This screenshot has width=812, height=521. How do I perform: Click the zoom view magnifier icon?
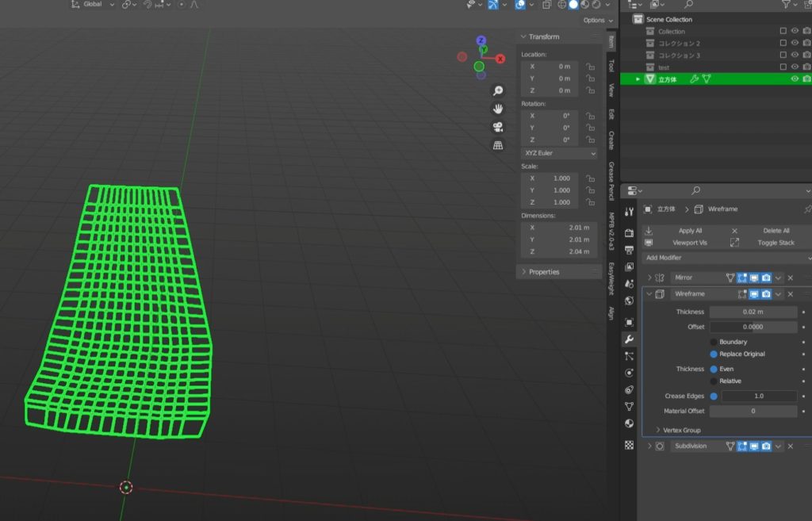click(498, 90)
